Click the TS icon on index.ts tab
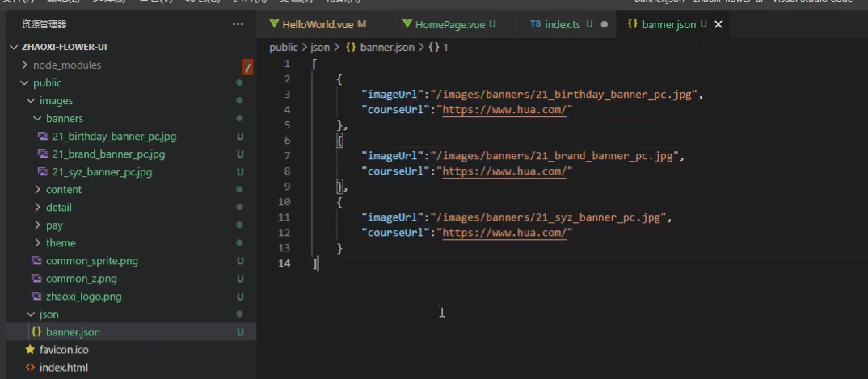The height and width of the screenshot is (379, 868). point(535,23)
